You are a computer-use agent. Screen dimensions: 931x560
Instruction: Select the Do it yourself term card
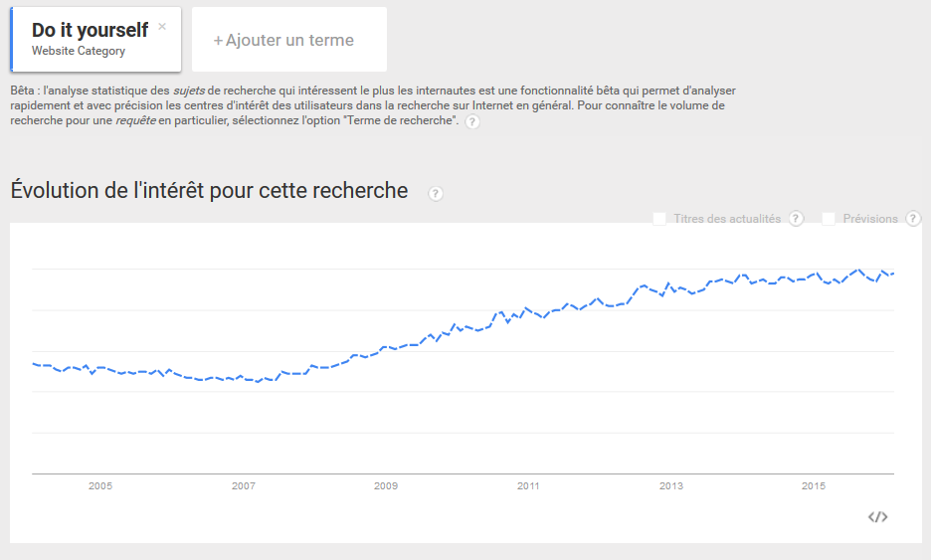click(x=95, y=39)
